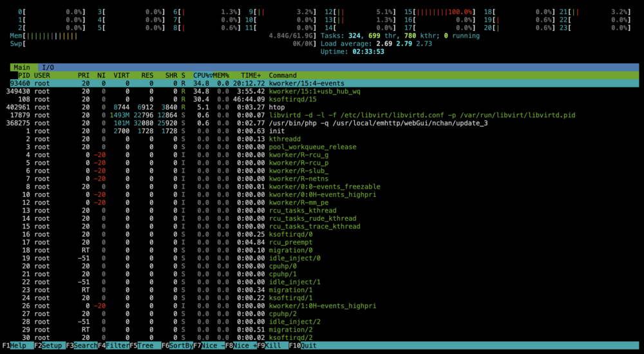Screen dimensions: 644x354
Task: Click F9 Kill in the function bar
Action: tap(272, 346)
